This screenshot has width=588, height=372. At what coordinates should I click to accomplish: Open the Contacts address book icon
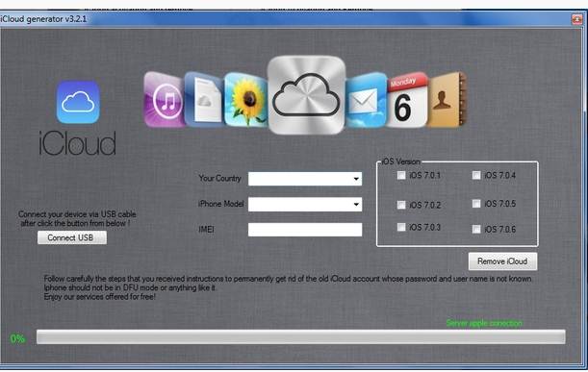pos(447,100)
